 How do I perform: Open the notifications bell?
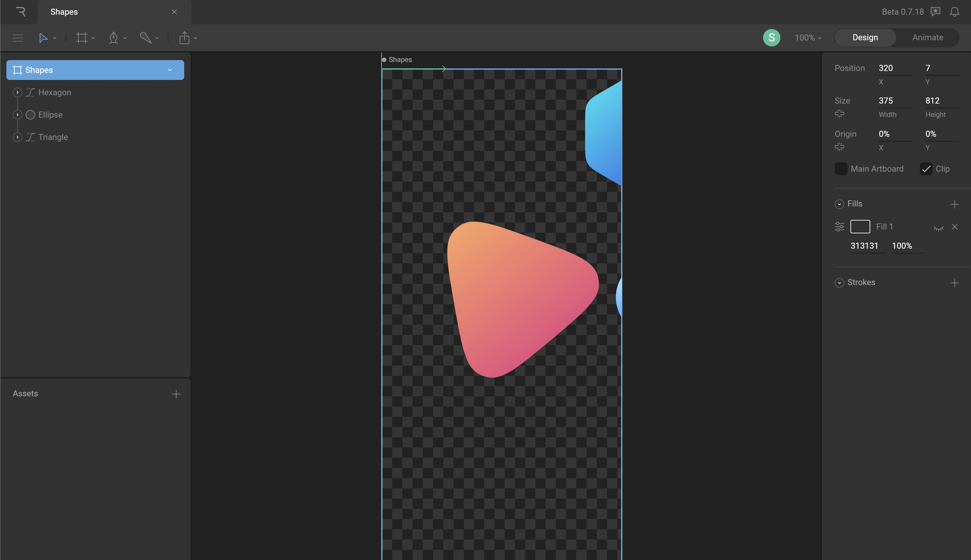click(954, 12)
